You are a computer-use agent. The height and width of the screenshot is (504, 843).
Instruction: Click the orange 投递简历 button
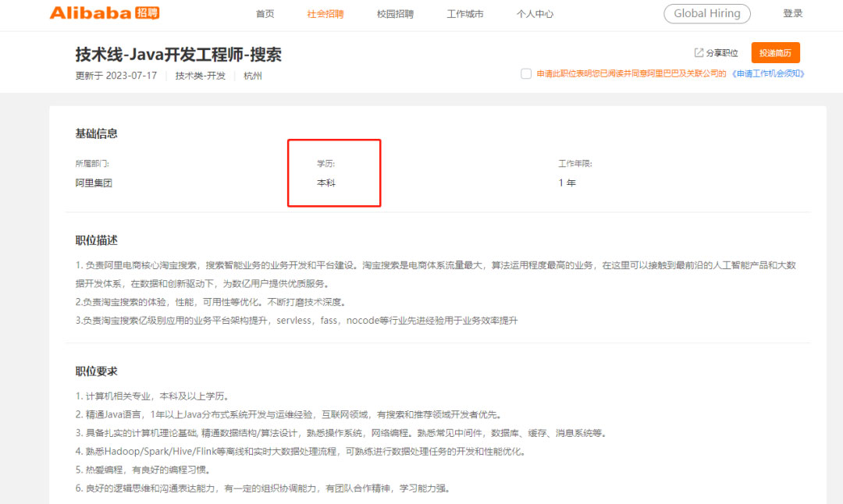click(775, 53)
